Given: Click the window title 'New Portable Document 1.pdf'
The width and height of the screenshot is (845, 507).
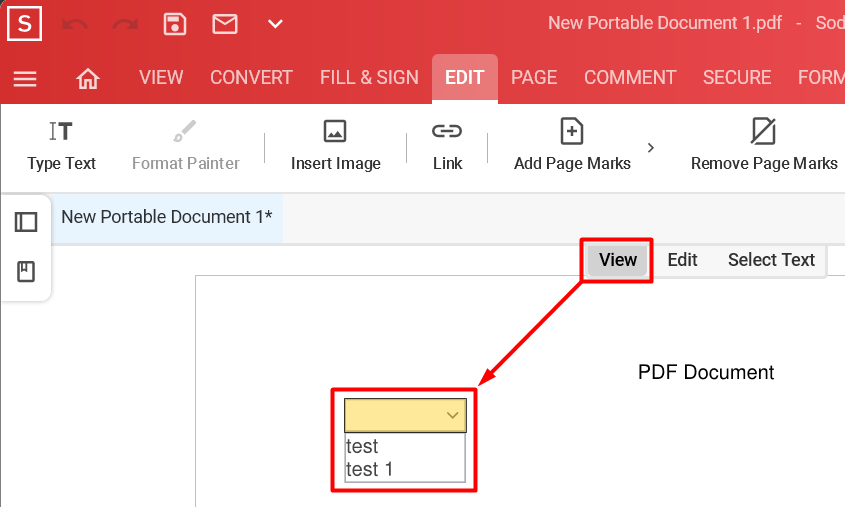Looking at the screenshot, I should tap(665, 23).
